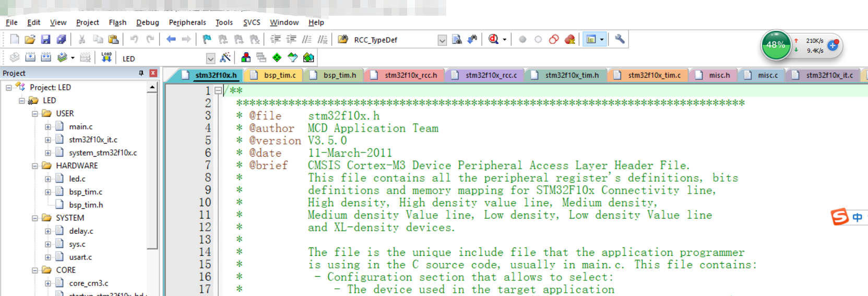Select bsp_tim.h in the project tree
Viewport: 868px width, 296px height.
coord(86,205)
